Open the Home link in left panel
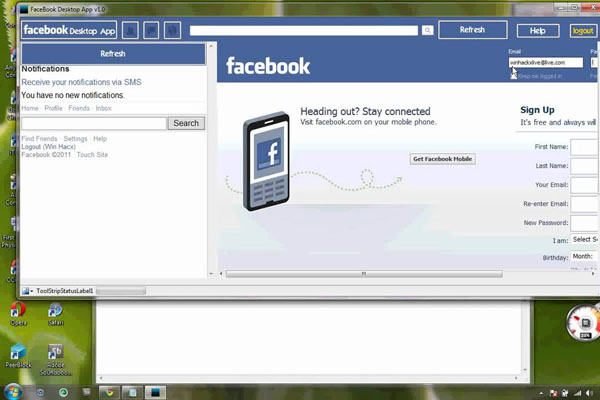The image size is (600, 400). point(30,108)
